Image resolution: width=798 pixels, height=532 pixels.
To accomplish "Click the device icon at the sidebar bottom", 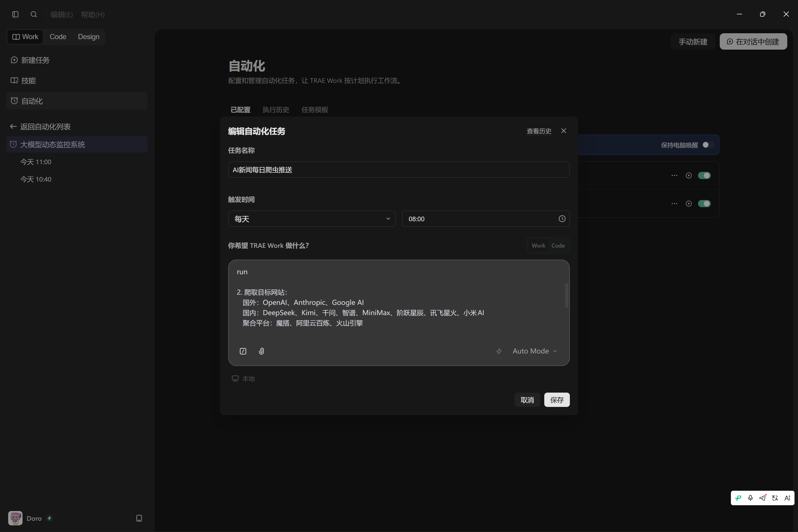I will click(139, 518).
